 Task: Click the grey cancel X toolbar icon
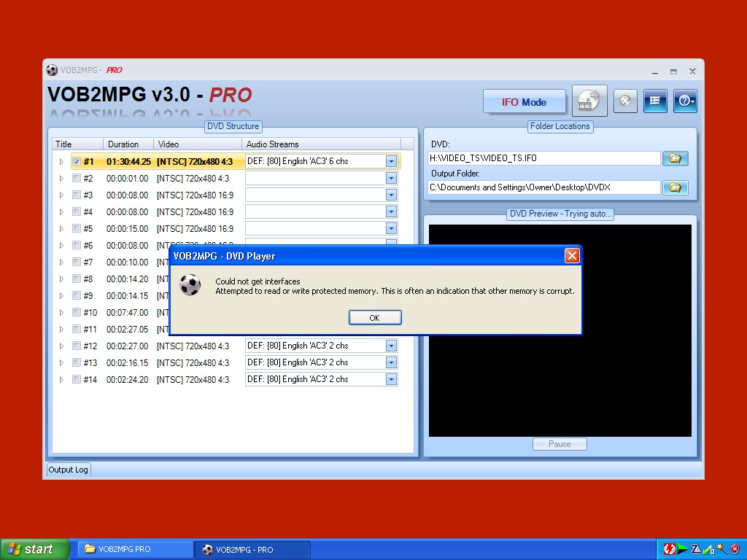pos(625,101)
